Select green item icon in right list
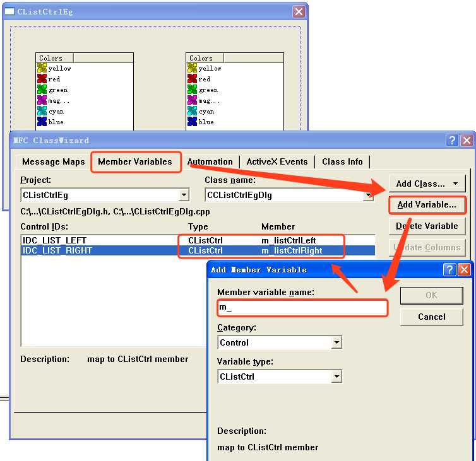 pos(192,89)
